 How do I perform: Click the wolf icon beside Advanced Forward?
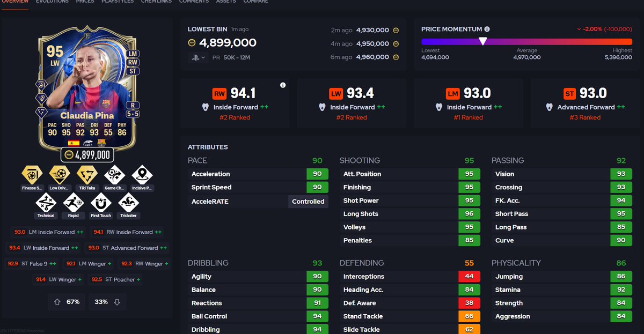pos(550,107)
